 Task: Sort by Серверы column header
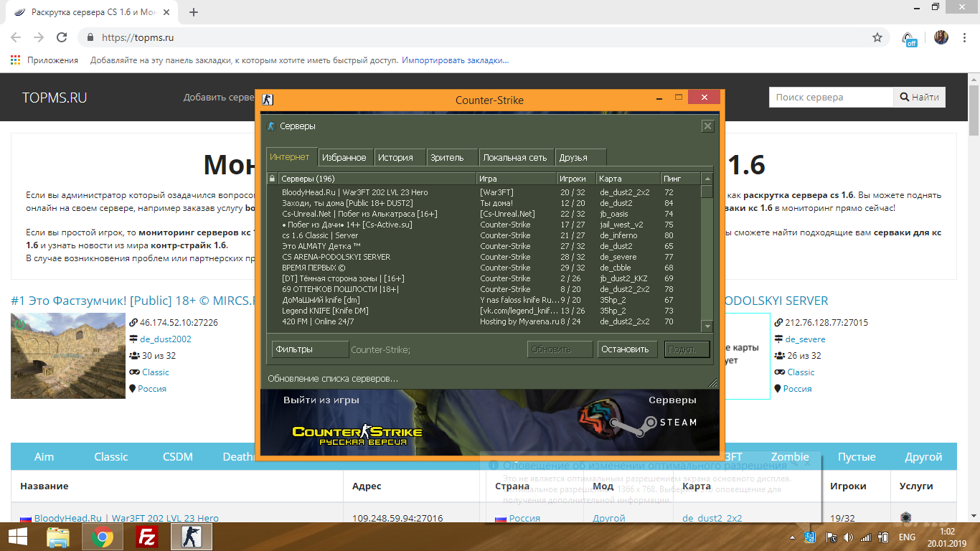tap(377, 179)
